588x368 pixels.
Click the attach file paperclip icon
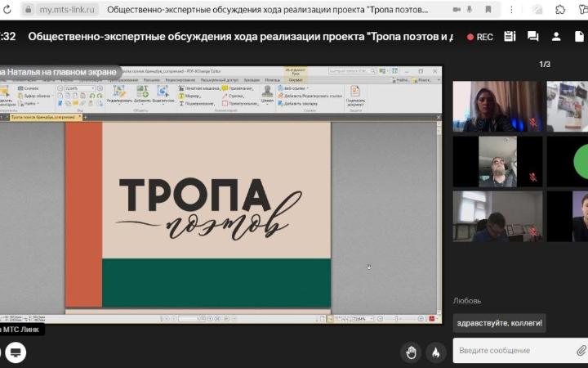click(x=581, y=350)
